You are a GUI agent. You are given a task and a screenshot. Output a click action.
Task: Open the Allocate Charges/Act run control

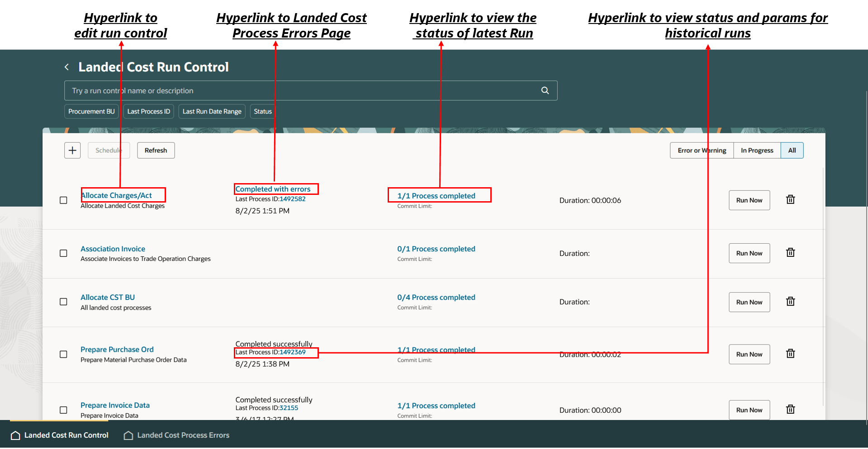tap(116, 195)
